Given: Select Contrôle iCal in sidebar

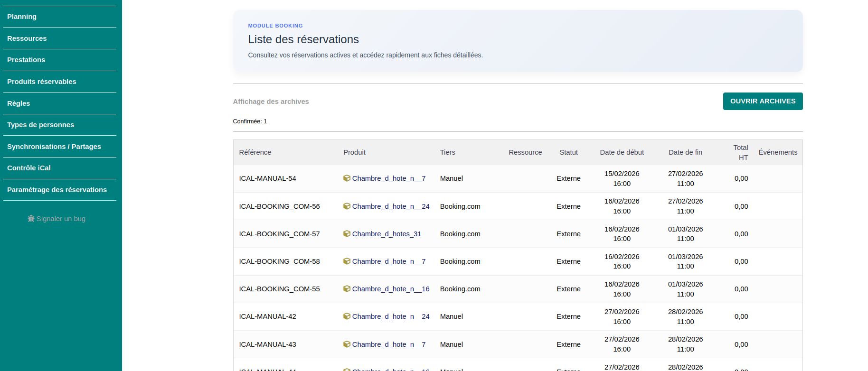Looking at the screenshot, I should (x=29, y=168).
